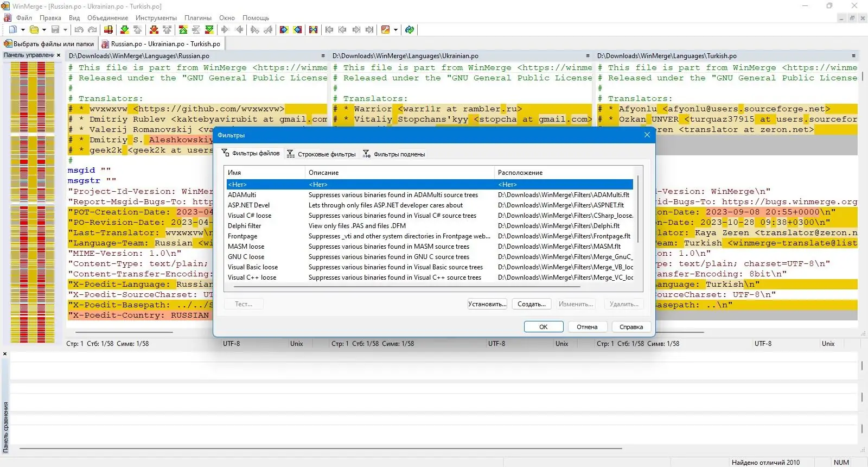Screen dimensions: 868x467
Task: Click the First Difference toolbar icon
Action: click(183, 30)
